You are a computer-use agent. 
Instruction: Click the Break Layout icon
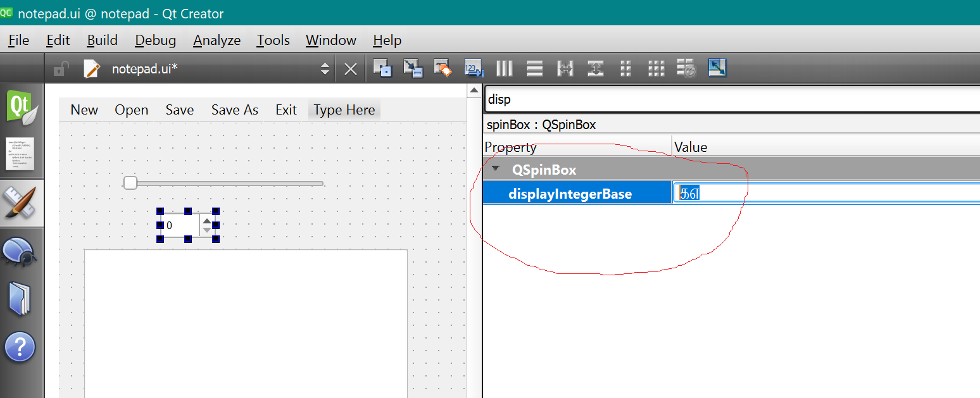click(687, 68)
